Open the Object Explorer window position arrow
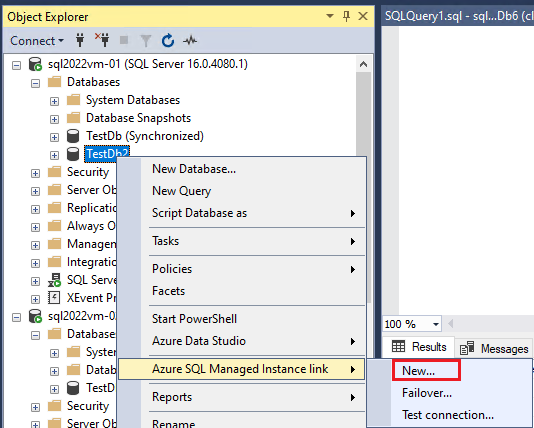 (330, 16)
